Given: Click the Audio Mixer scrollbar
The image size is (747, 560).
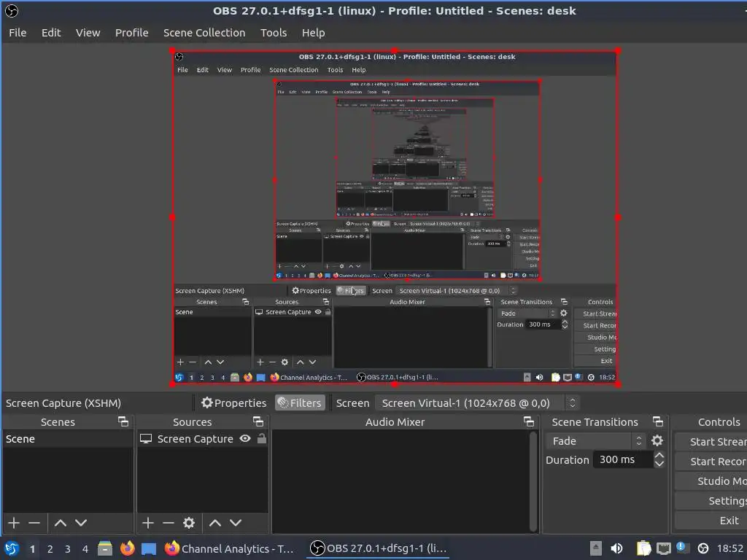Looking at the screenshot, I should coord(533,481).
